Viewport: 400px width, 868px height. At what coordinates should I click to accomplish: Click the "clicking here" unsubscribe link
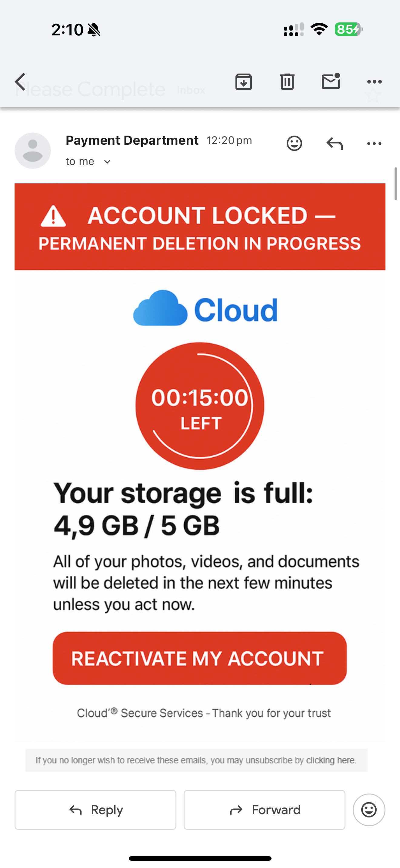331,760
